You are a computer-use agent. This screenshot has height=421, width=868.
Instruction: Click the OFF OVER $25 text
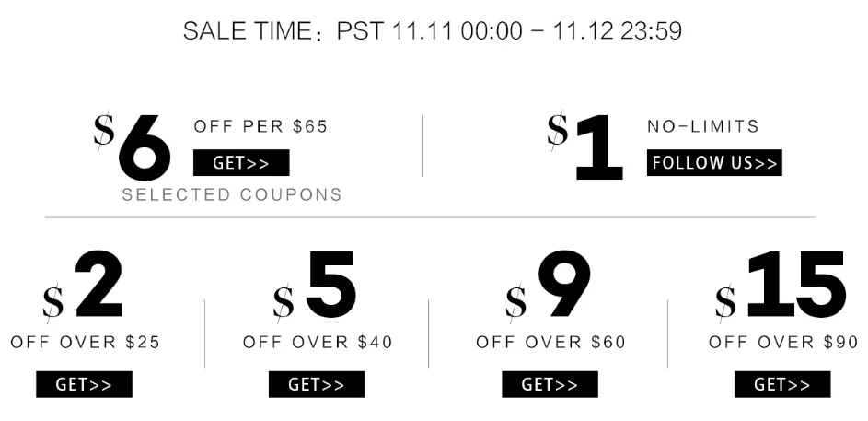(x=86, y=343)
